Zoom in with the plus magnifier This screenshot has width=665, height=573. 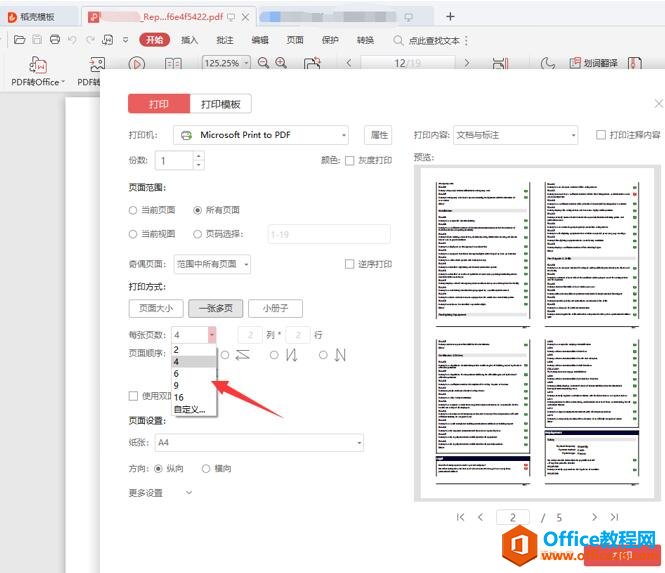[x=281, y=63]
